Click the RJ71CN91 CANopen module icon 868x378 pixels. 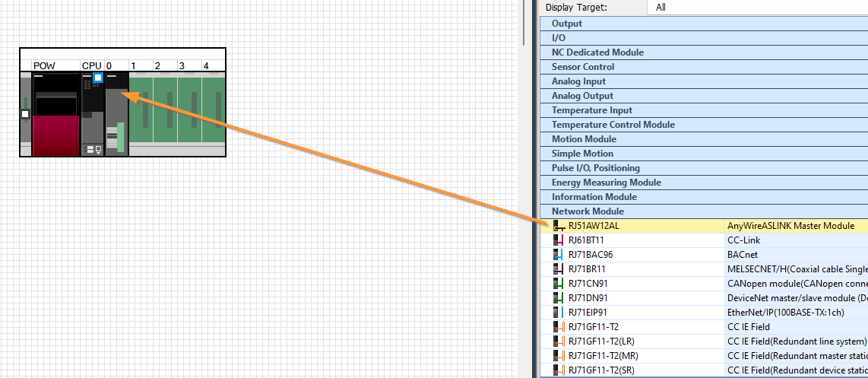561,284
